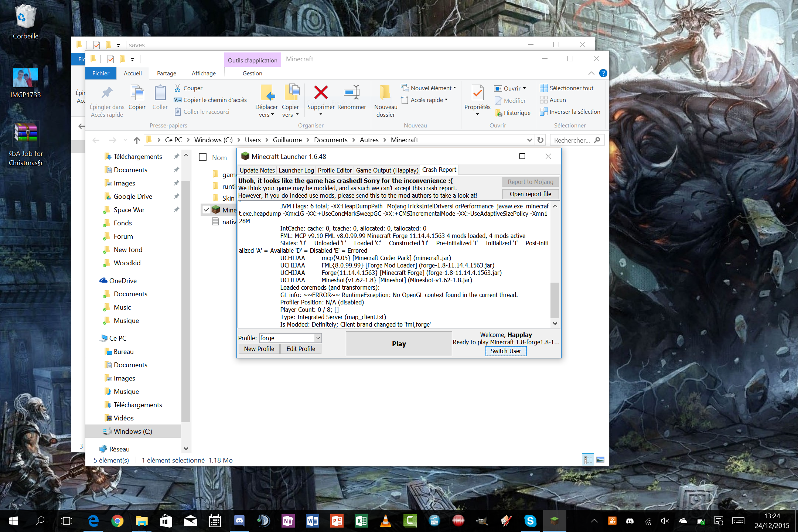
Task: Open the Fichier ribbon tab
Action: 101,73
